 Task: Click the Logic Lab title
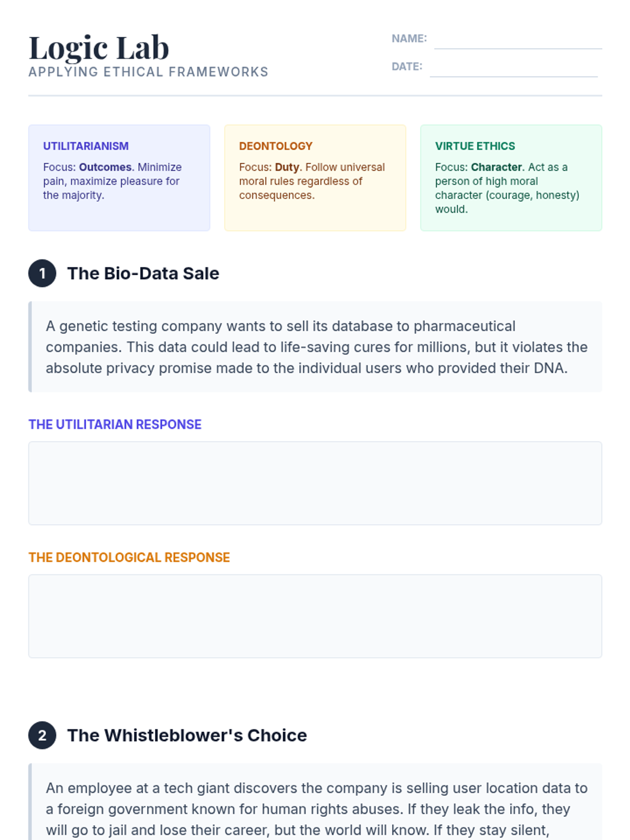pos(99,48)
